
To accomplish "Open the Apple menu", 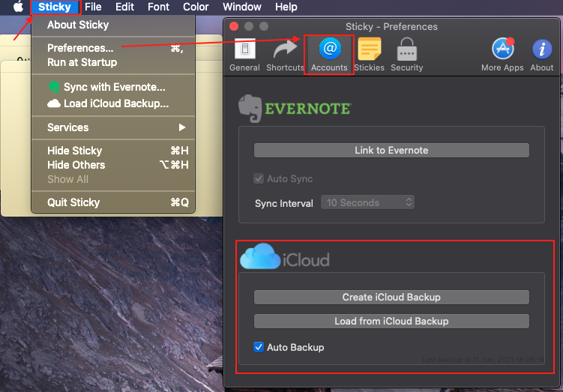I will click(x=18, y=7).
